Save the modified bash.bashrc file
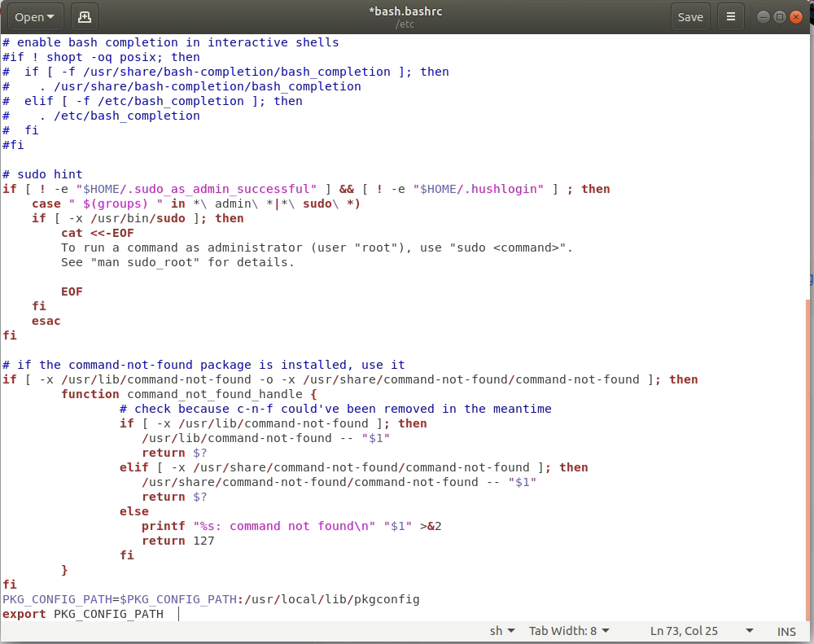This screenshot has height=644, width=814. point(690,16)
